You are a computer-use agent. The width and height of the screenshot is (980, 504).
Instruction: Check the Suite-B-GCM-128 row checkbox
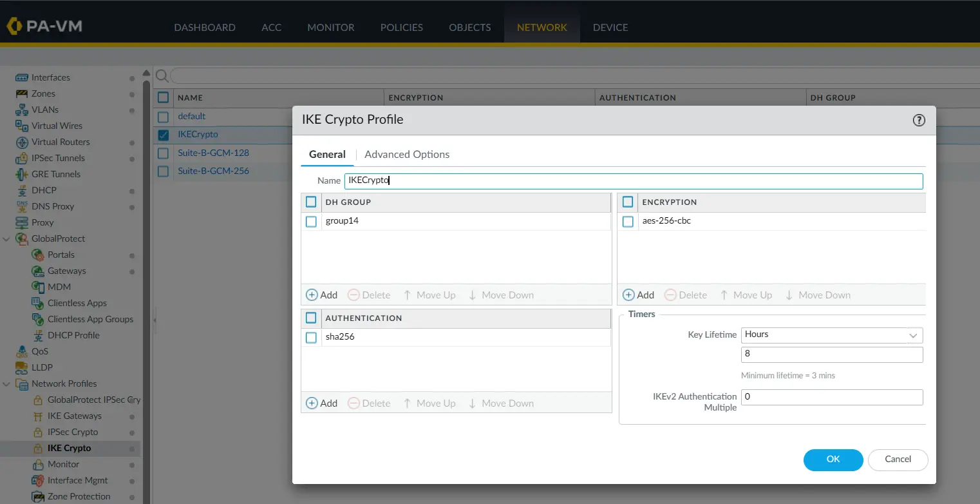coord(163,153)
